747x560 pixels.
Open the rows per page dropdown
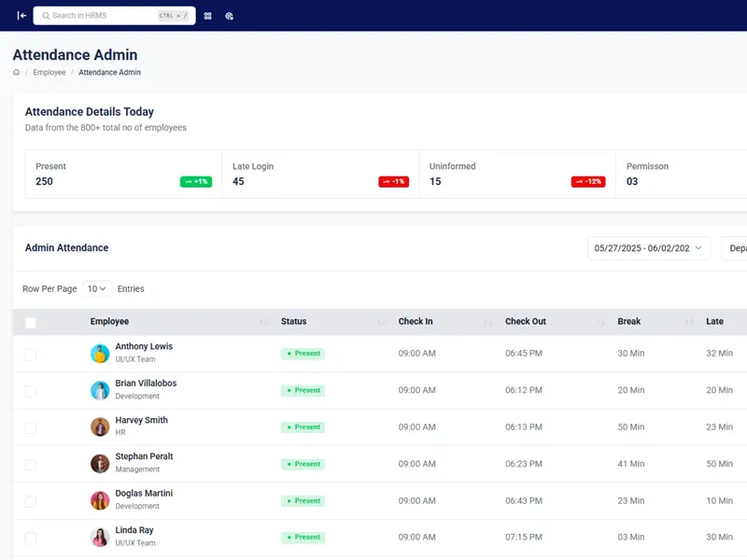[x=97, y=289]
